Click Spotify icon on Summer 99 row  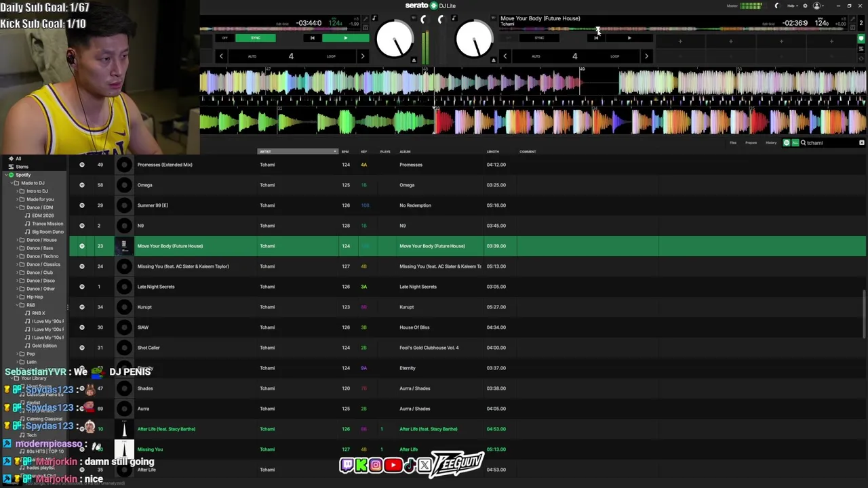[82, 205]
